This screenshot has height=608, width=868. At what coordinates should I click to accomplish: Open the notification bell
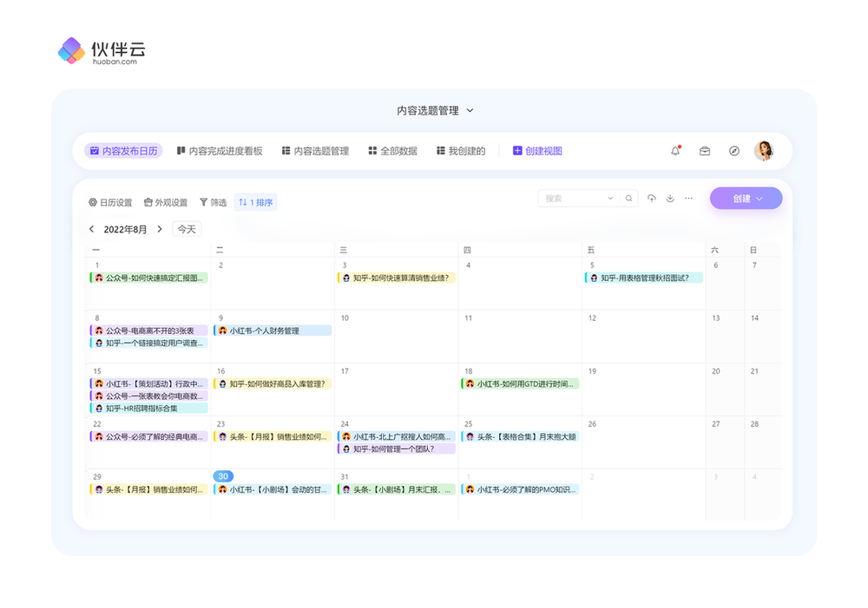[x=675, y=151]
